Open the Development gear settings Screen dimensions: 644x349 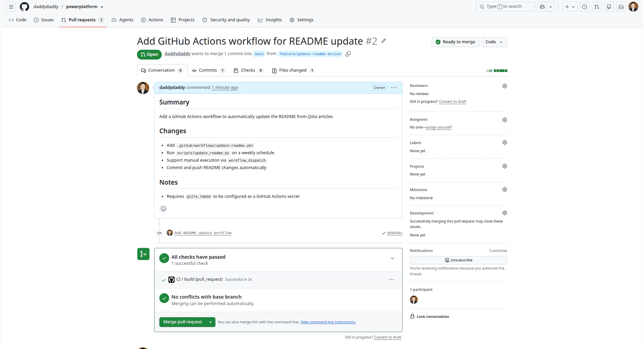(505, 213)
